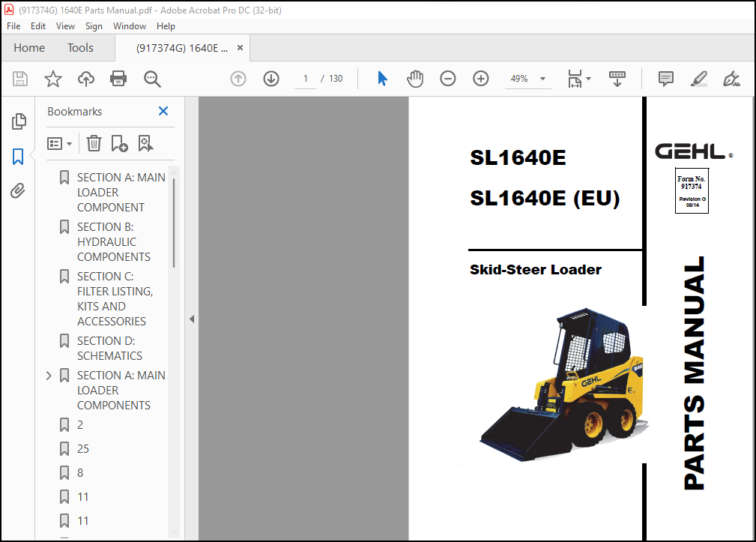Image resolution: width=756 pixels, height=542 pixels.
Task: Open Attachments paperclip panel
Action: [x=18, y=191]
